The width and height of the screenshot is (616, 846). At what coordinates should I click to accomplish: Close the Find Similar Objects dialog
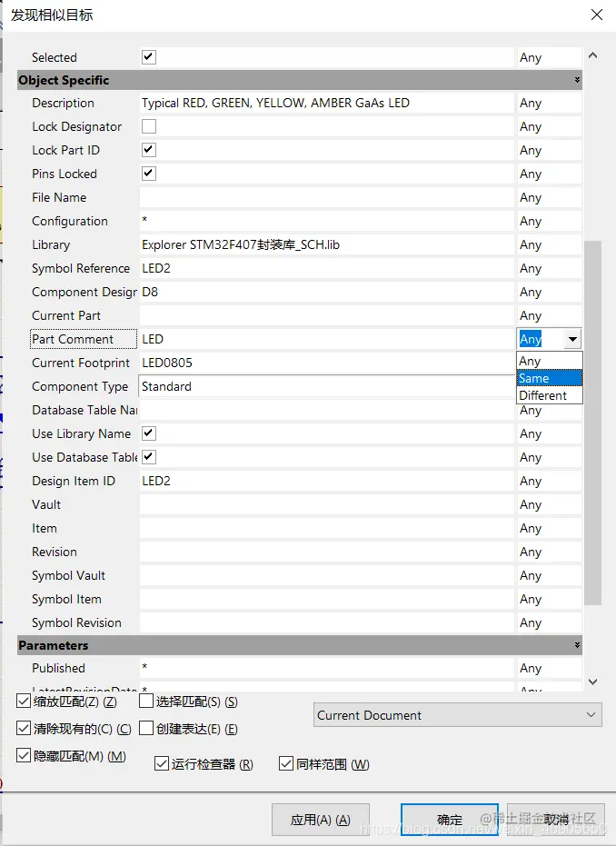597,15
